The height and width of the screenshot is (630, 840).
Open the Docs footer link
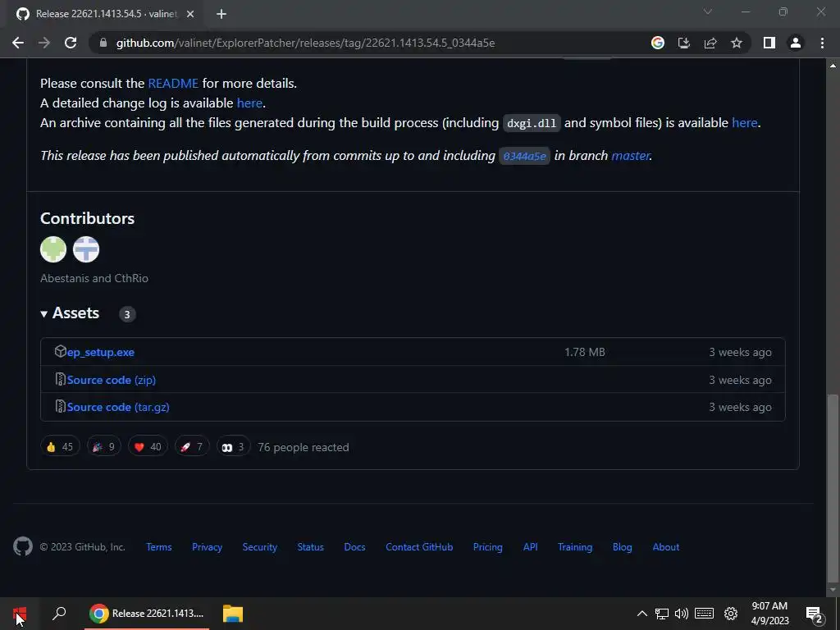[x=354, y=547]
